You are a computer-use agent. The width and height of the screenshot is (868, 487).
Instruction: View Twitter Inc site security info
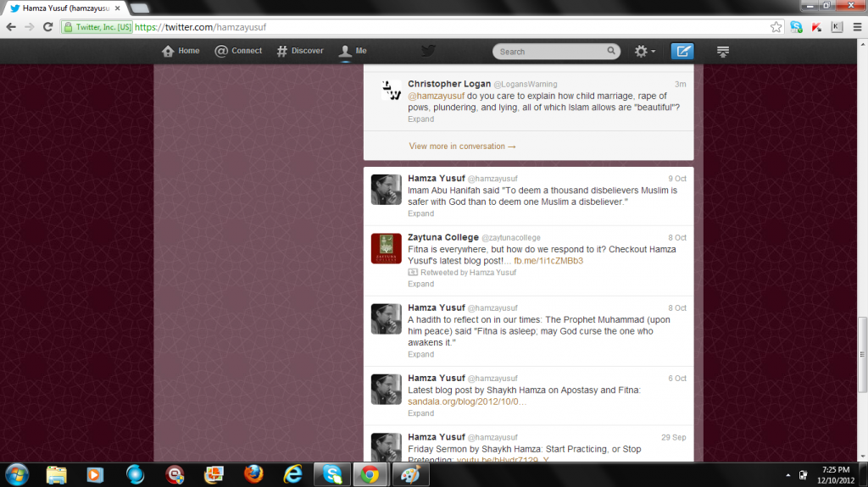(97, 26)
